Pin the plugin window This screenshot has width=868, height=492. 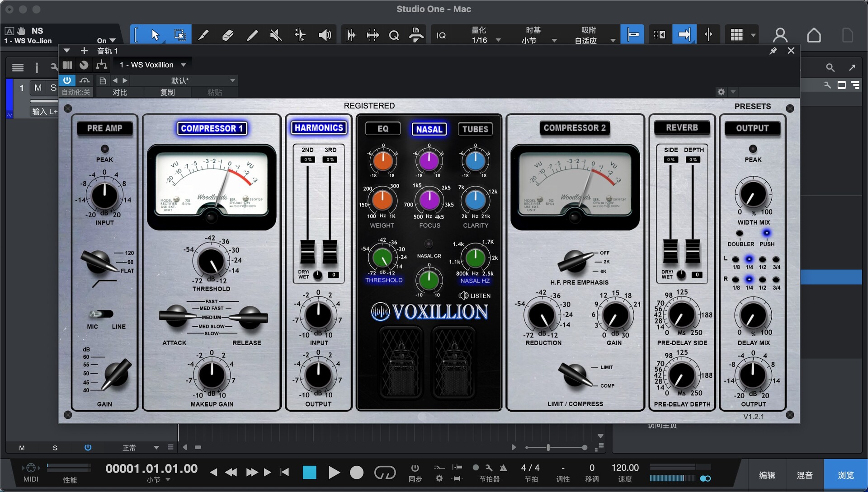coord(773,51)
